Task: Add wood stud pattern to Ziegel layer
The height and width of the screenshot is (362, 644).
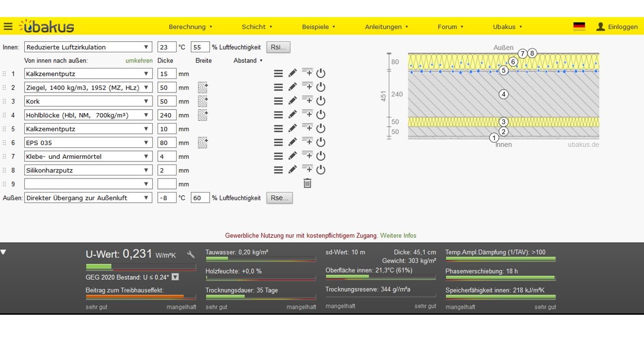Action: click(x=203, y=87)
